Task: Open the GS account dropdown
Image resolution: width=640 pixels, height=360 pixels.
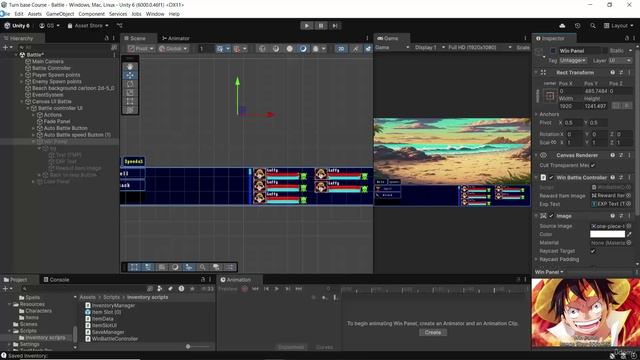Action: point(49,26)
